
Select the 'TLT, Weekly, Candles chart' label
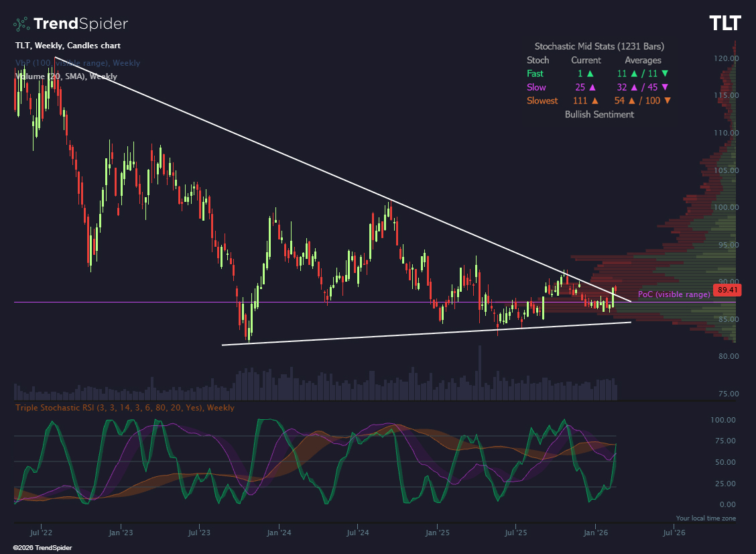click(68, 46)
